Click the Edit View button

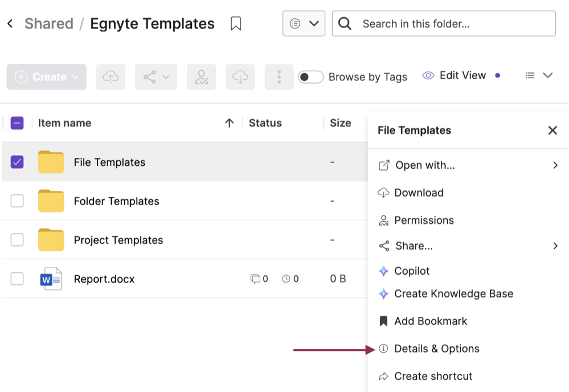click(454, 76)
